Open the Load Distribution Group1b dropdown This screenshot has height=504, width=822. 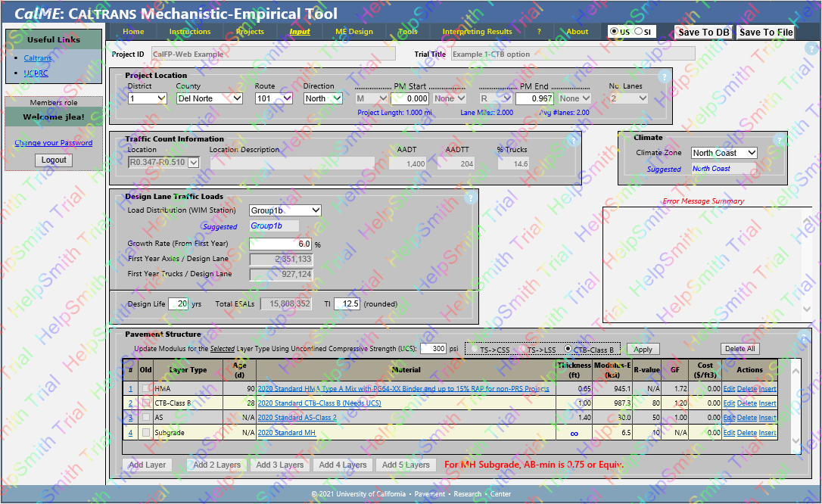tap(285, 210)
